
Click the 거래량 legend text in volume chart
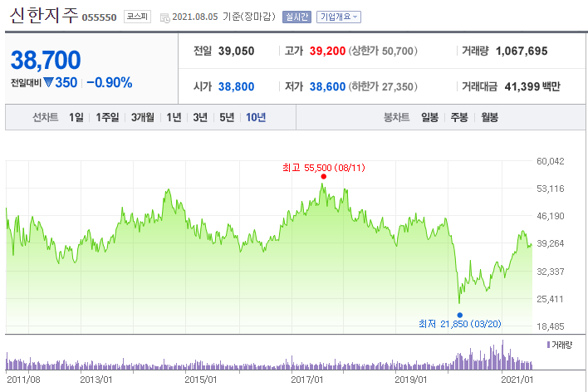pyautogui.click(x=561, y=345)
